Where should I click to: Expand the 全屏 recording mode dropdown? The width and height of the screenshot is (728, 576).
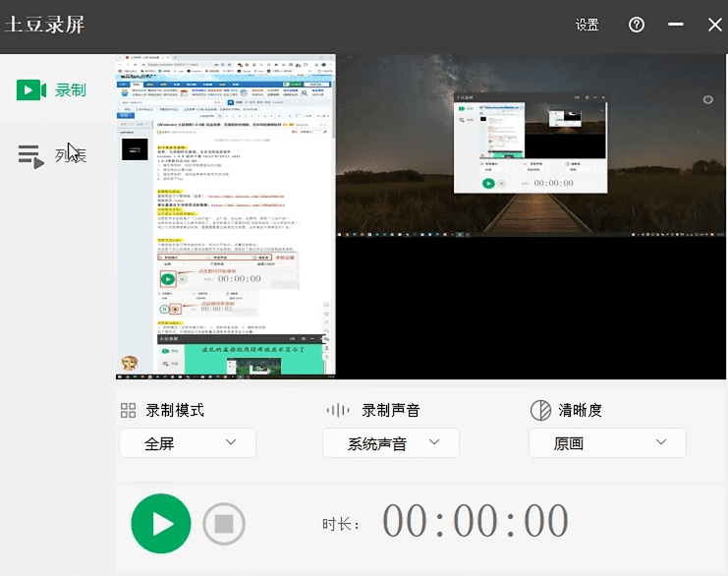pyautogui.click(x=188, y=443)
